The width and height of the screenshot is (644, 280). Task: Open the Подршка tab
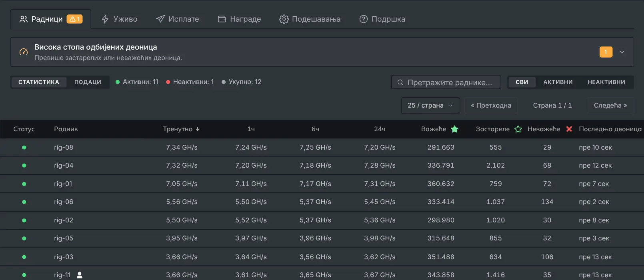click(382, 19)
